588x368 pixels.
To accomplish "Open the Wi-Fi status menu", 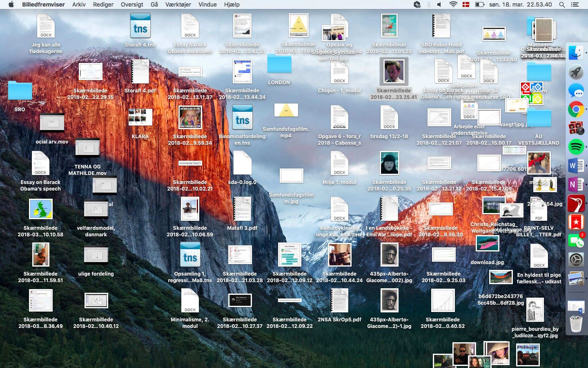I will (x=453, y=4).
